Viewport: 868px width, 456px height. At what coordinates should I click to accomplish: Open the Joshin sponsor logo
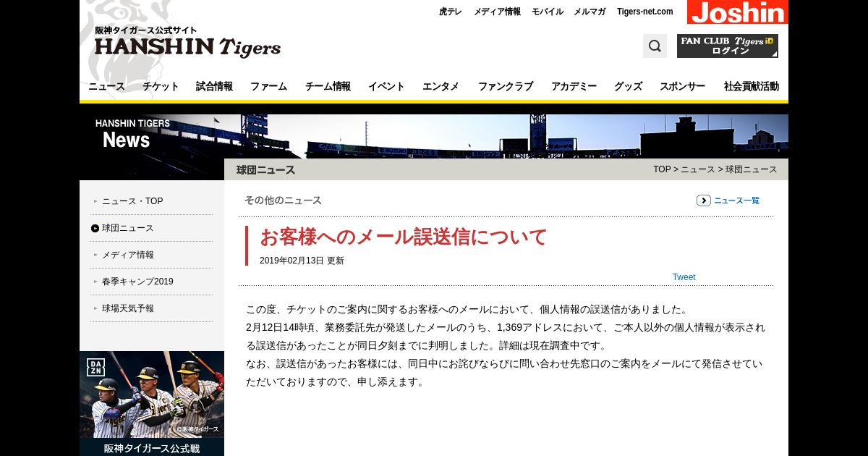click(738, 12)
